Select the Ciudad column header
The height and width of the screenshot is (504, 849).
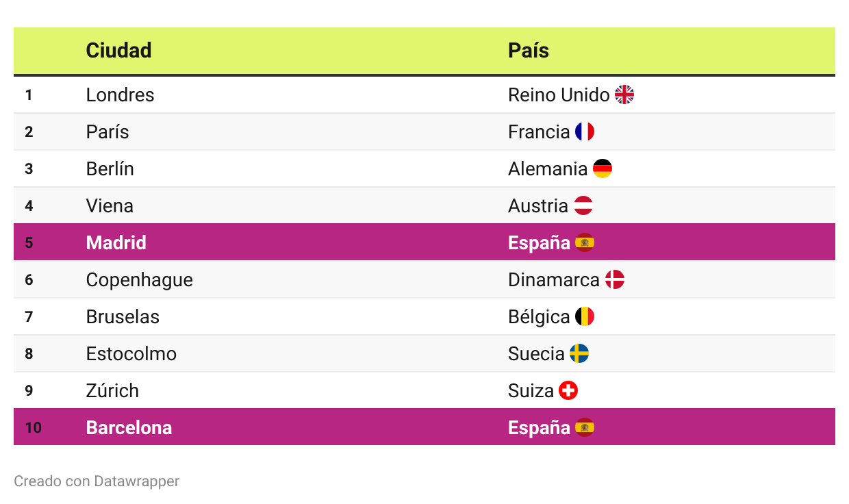119,50
